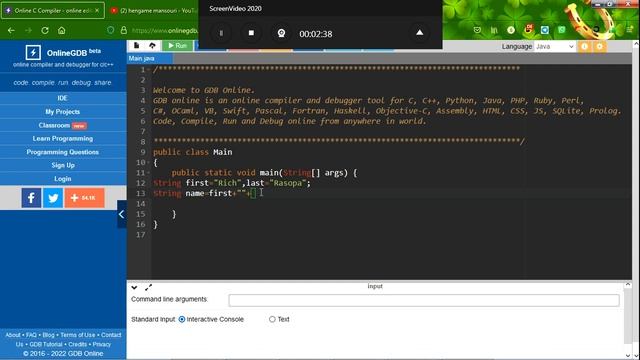
Task: Switch to Online C Compiler browser tab
Action: (53, 10)
